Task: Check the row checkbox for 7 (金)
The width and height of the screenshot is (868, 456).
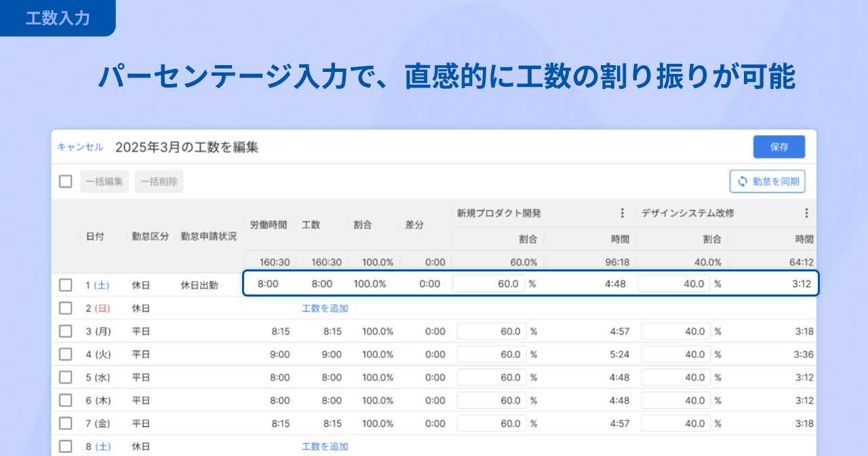Action: pos(65,423)
